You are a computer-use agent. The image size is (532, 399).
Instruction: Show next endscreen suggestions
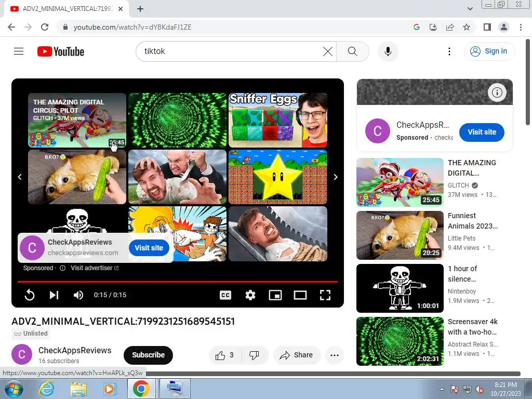336,177
